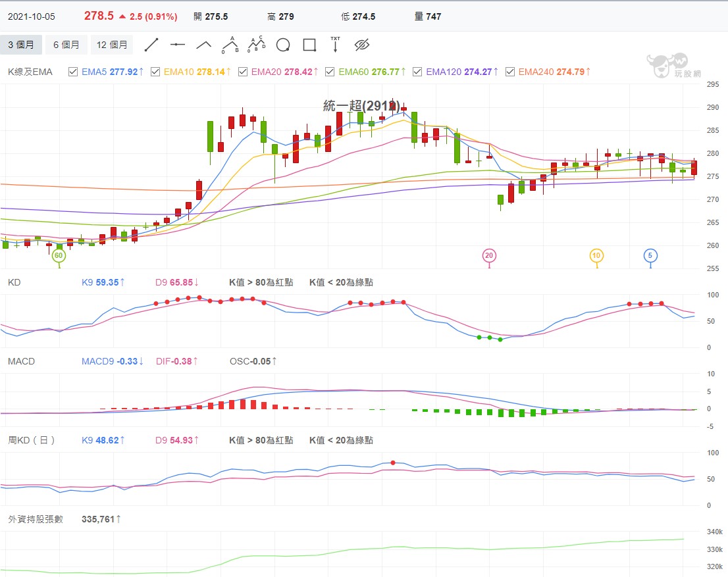Screen dimensions: 728x577
Task: Click the DIF-0.38 value
Action: click(177, 361)
